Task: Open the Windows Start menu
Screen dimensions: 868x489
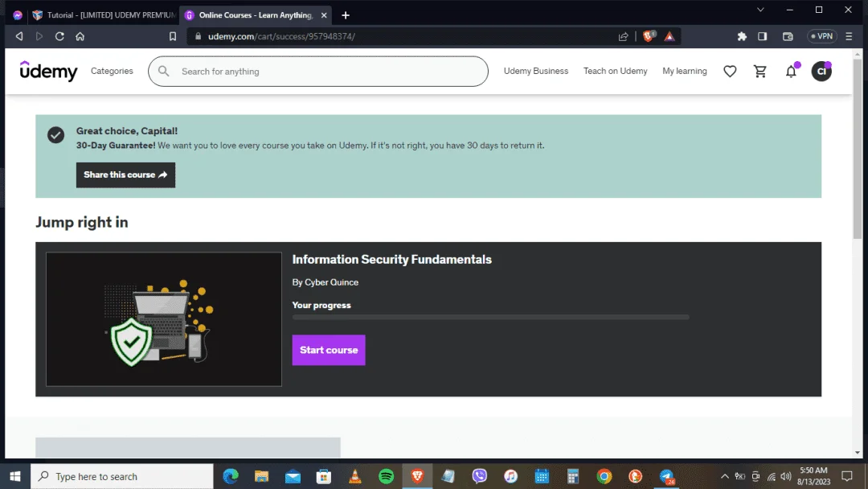Action: tap(15, 476)
